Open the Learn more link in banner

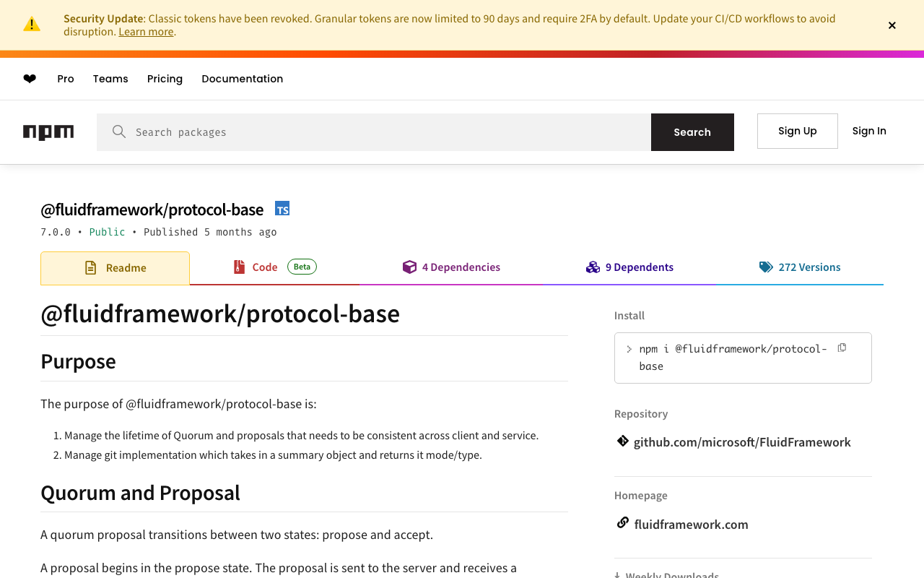click(x=146, y=32)
